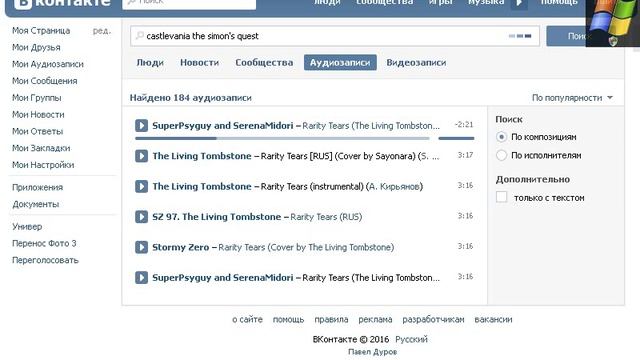Switch to the Сообщества tab
Viewport: 640px width, 360px height.
[x=264, y=62]
